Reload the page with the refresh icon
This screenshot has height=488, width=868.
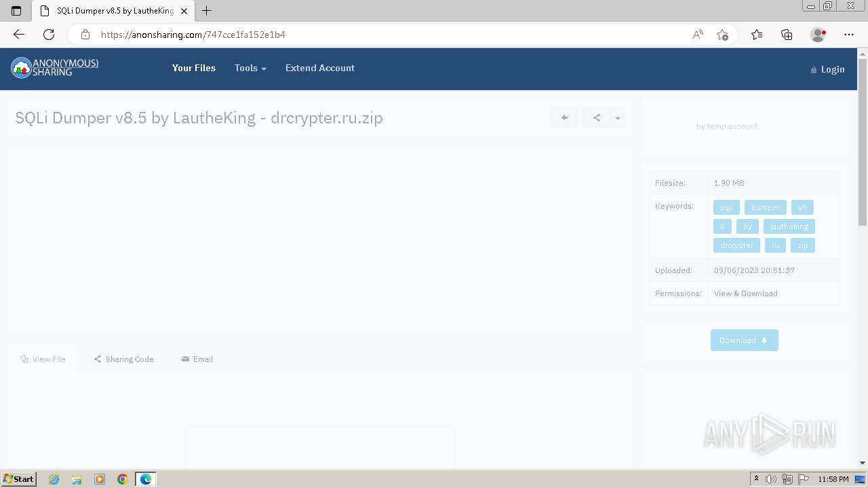tap(49, 35)
